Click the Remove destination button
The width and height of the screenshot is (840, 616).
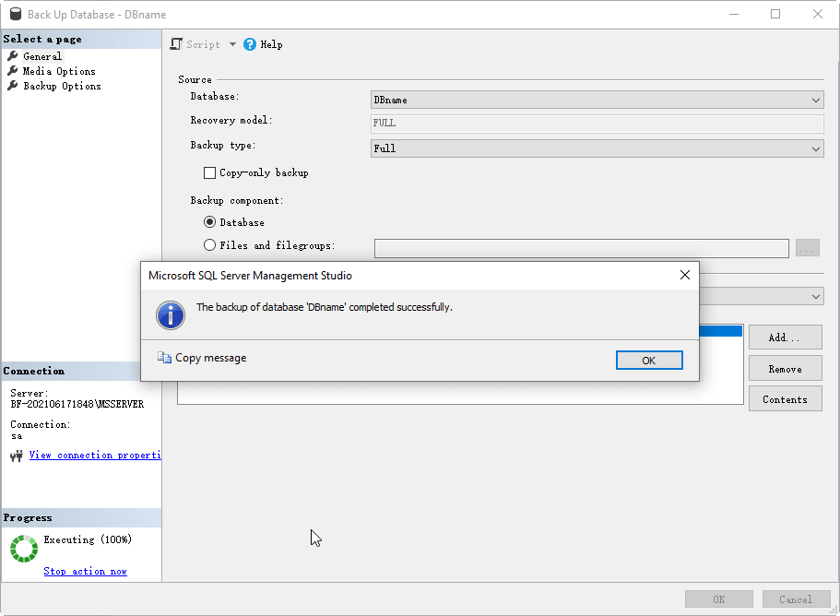pyautogui.click(x=785, y=369)
